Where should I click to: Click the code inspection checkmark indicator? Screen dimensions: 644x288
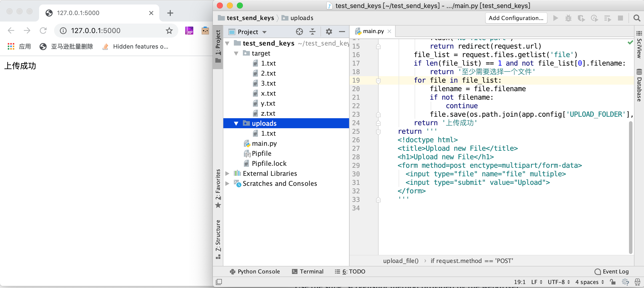[x=630, y=42]
